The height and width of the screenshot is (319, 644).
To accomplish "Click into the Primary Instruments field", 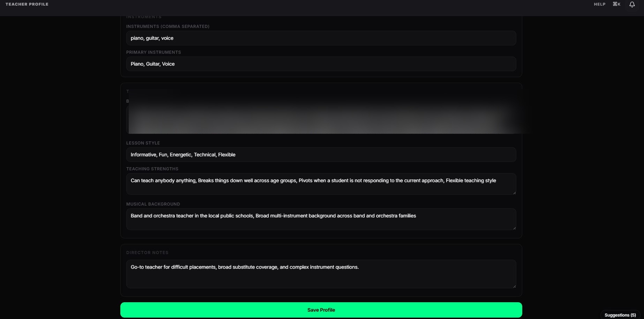I will pyautogui.click(x=321, y=64).
